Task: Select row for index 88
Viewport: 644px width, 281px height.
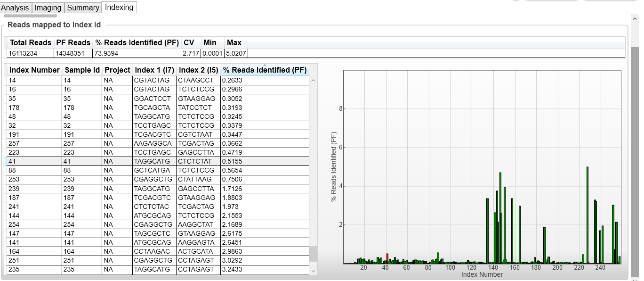Action: point(158,170)
